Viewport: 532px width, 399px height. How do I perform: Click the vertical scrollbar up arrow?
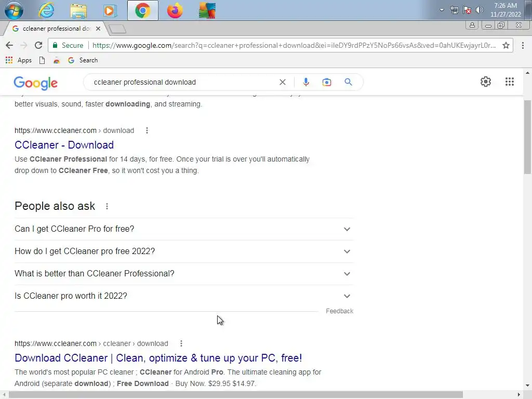(x=527, y=73)
